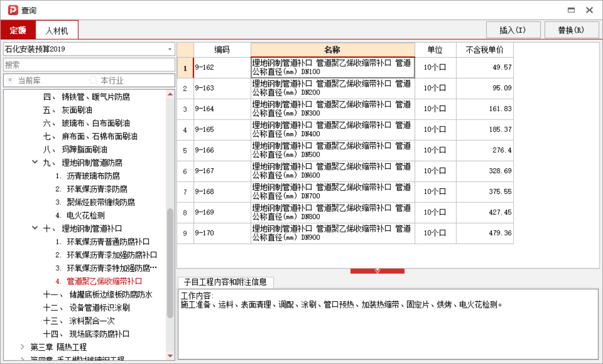Open 2. 环氧煤沥青漆加强防腐补口
Screen dimensions: 603x364
coord(106,255)
